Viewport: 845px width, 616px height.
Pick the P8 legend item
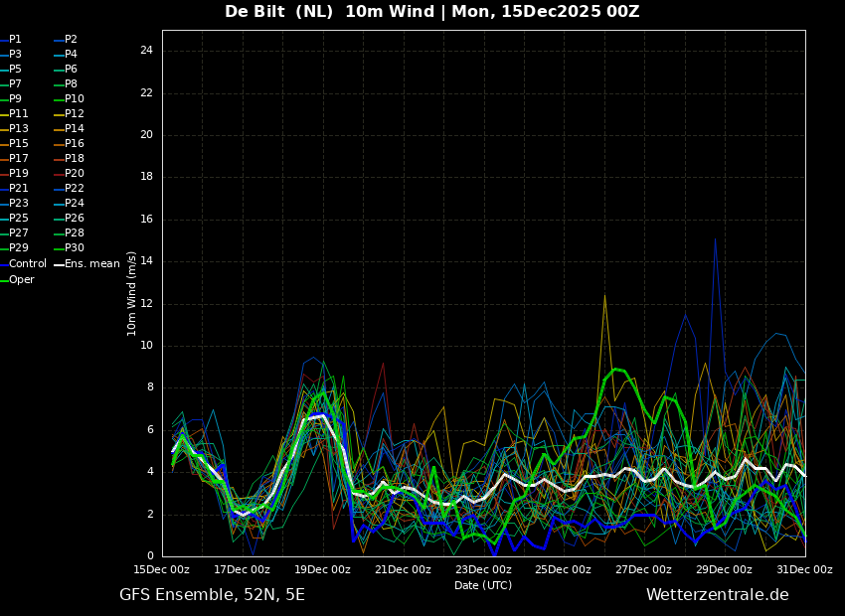pos(66,84)
